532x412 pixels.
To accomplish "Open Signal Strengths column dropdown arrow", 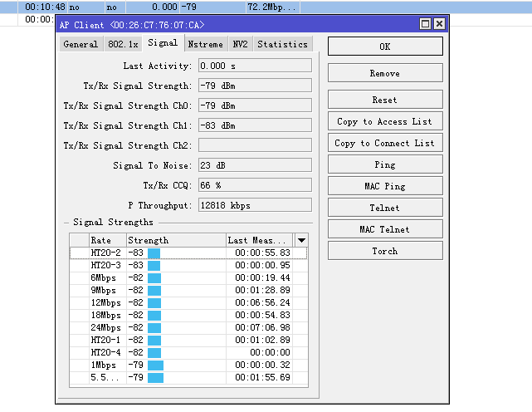I will pos(301,241).
